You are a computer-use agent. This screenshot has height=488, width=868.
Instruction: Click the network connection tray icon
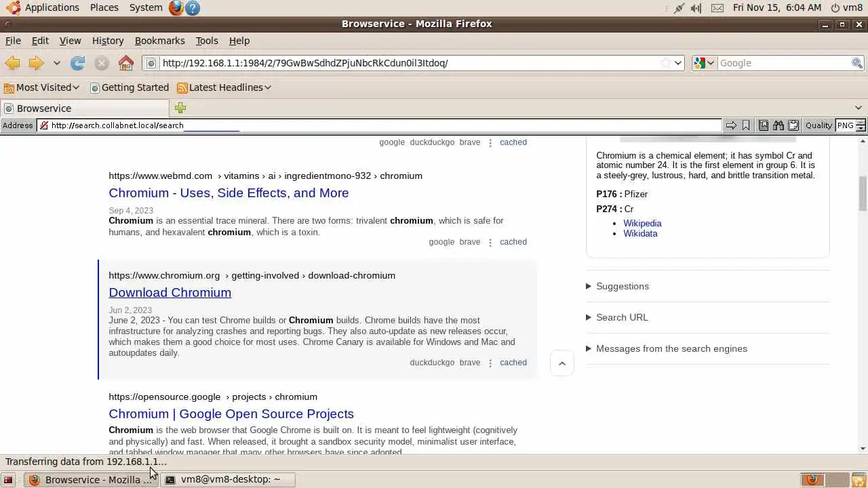click(x=679, y=8)
